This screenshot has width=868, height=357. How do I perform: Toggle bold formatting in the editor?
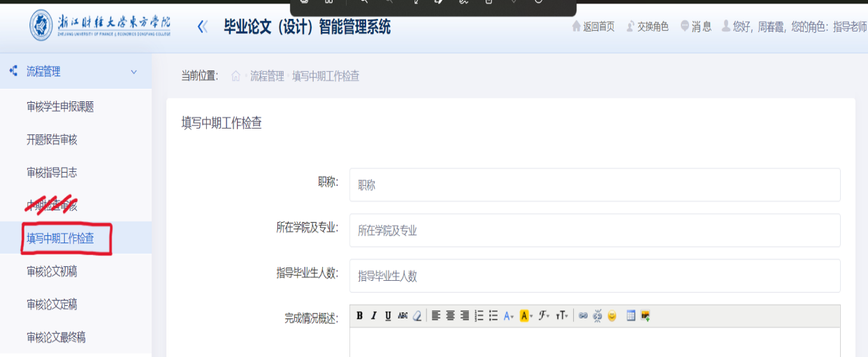(359, 316)
